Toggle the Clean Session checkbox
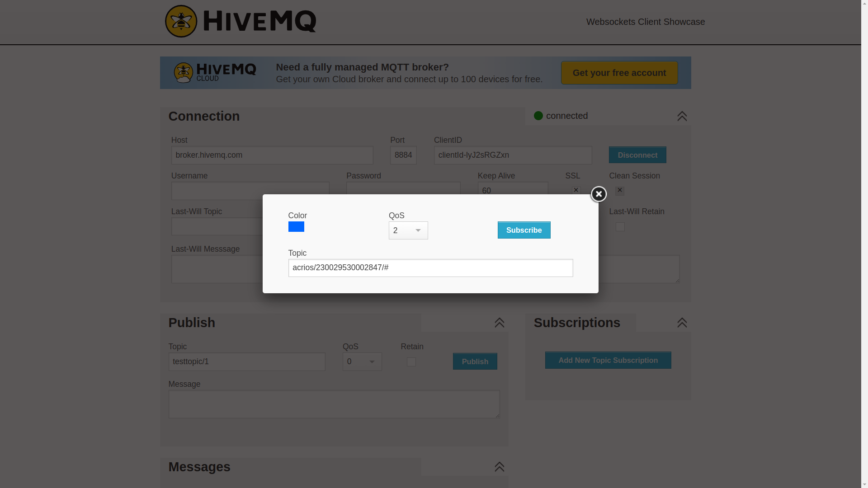 click(620, 191)
